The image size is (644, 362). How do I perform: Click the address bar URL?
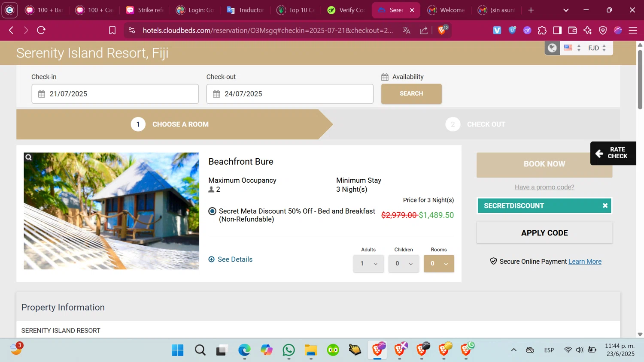(268, 30)
